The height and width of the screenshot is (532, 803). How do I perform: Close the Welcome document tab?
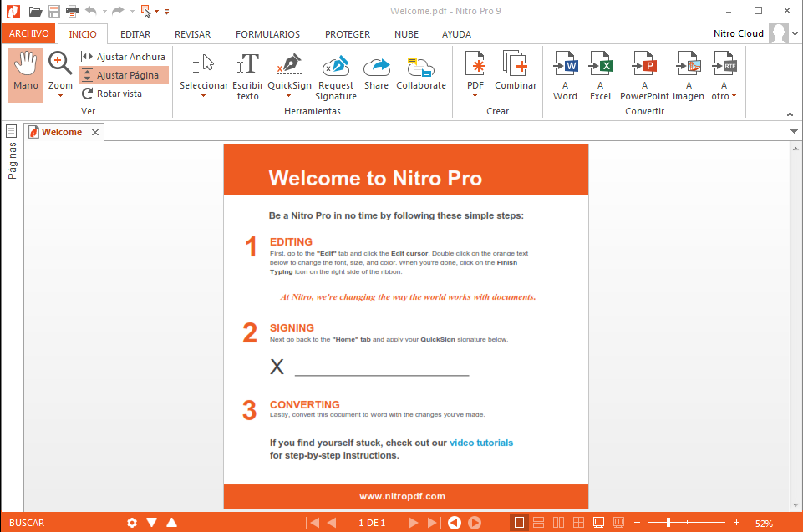(x=95, y=132)
